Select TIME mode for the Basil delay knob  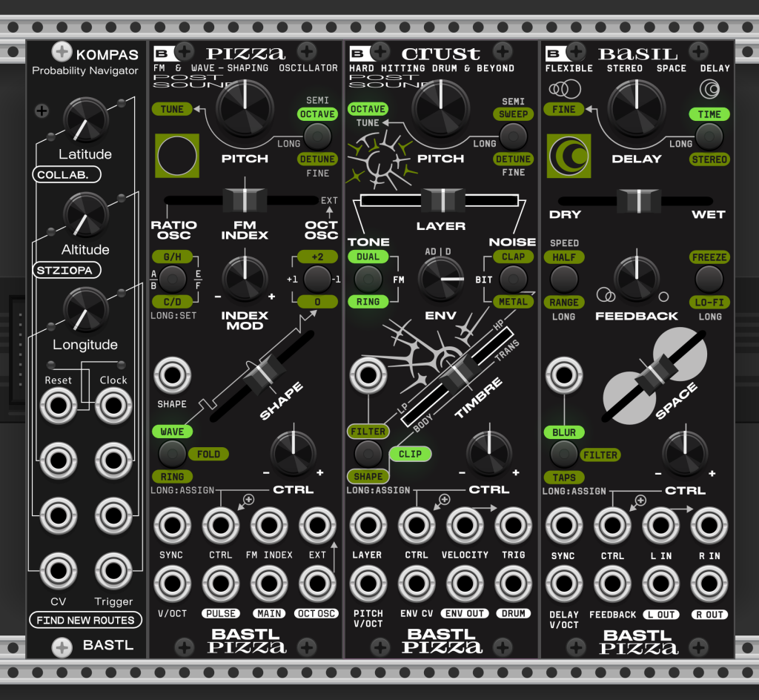coord(709,114)
